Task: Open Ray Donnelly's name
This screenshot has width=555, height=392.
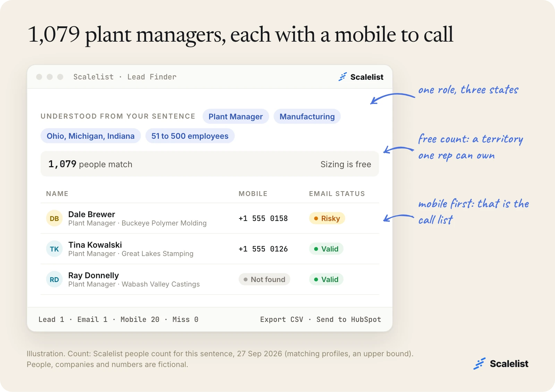Action: click(94, 275)
